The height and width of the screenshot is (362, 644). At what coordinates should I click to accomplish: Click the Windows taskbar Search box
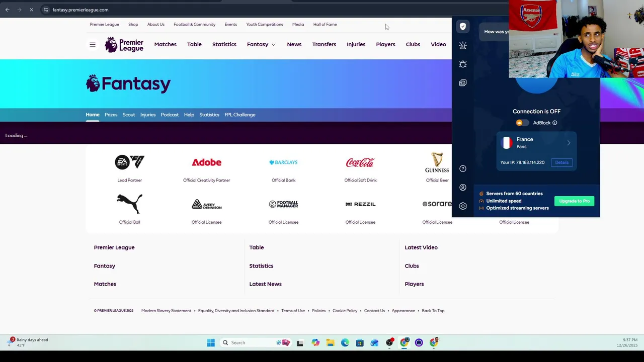point(256,343)
